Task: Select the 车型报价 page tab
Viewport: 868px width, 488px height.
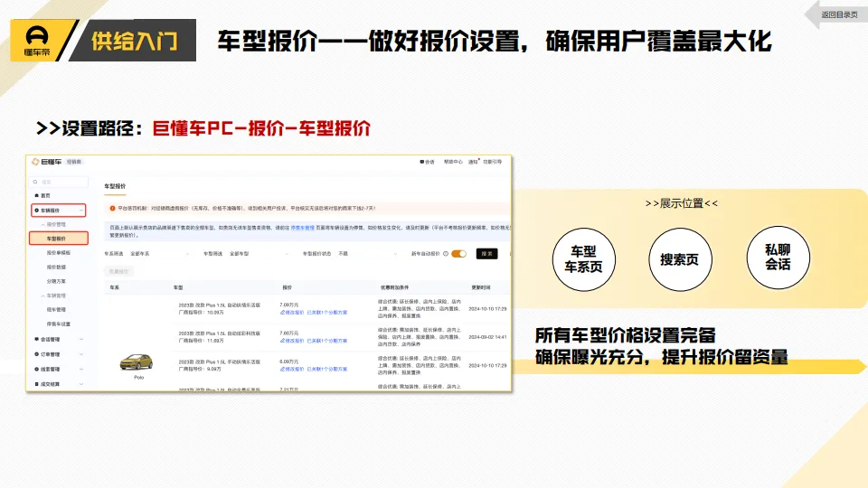Action: pyautogui.click(x=115, y=186)
